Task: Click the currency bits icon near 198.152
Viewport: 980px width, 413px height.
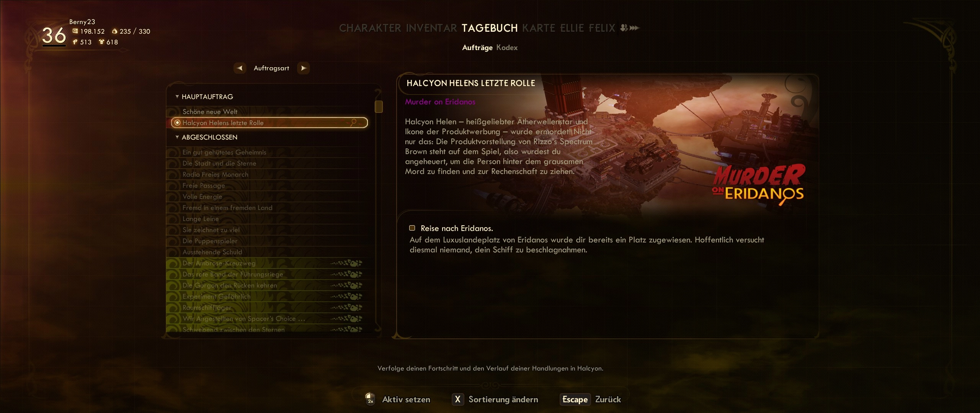Action: tap(75, 31)
